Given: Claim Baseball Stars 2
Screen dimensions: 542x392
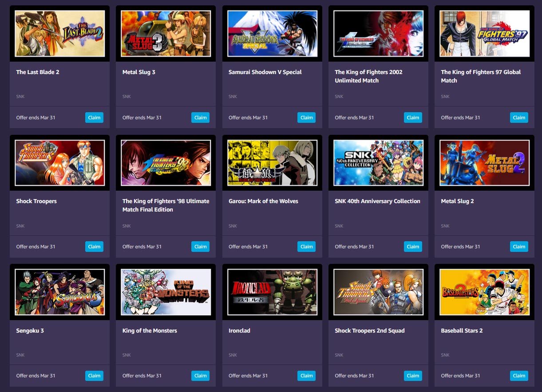Looking at the screenshot, I should [x=519, y=376].
